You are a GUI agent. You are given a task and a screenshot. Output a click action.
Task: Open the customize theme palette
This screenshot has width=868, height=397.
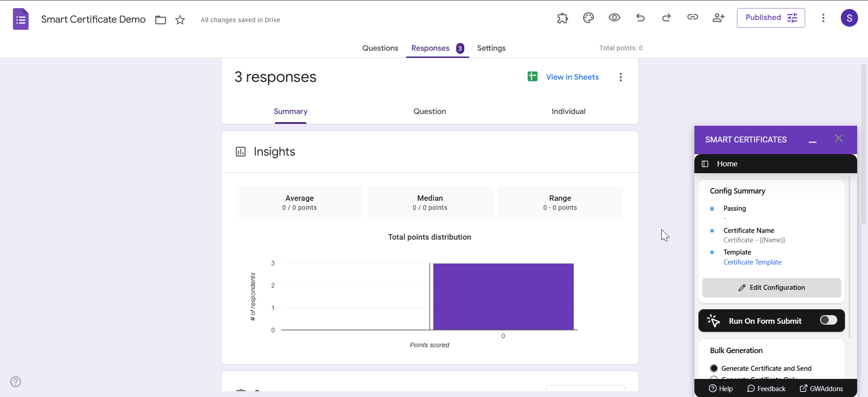[x=588, y=18]
